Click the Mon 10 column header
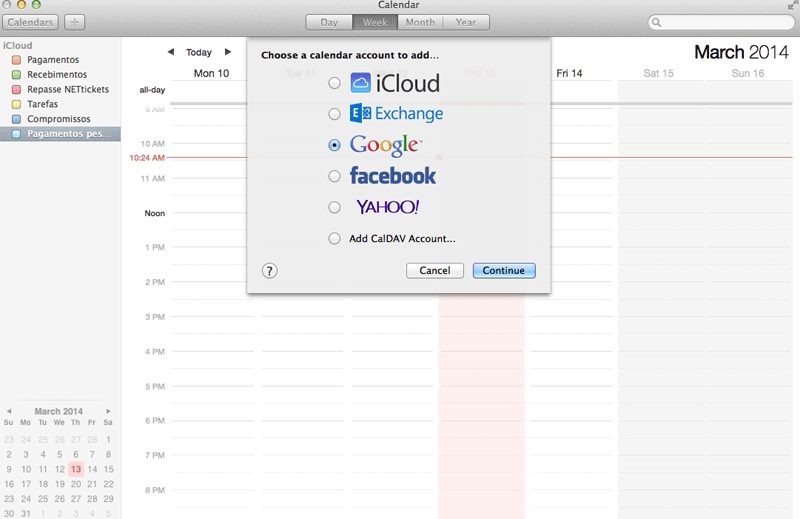 point(211,73)
